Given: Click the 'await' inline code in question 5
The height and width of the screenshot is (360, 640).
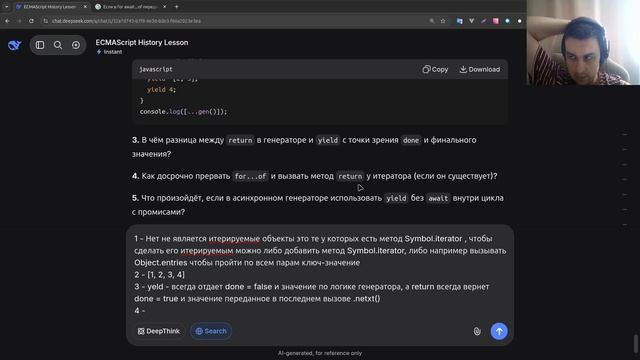Looking at the screenshot, I should tap(438, 198).
